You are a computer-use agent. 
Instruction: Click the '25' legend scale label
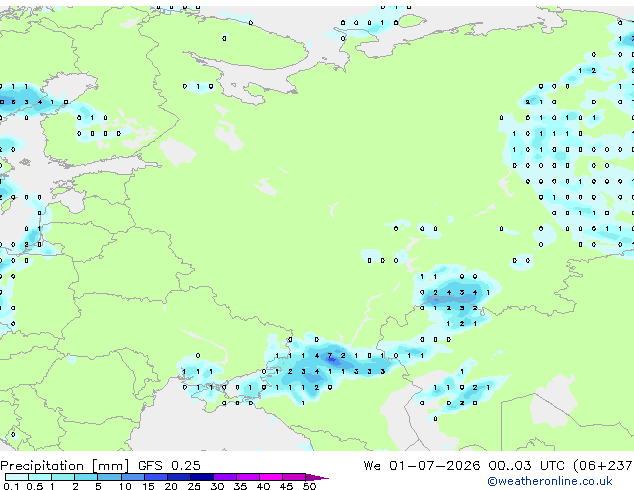coord(194,486)
